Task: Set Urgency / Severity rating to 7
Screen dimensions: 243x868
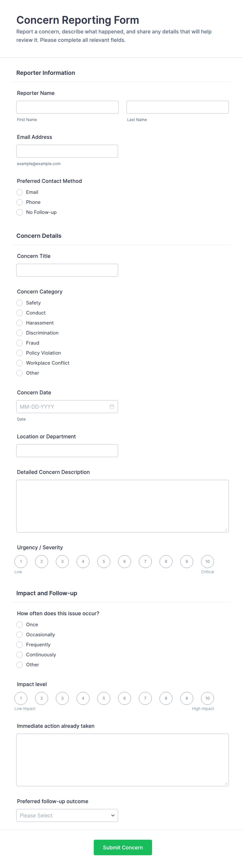Action: pyautogui.click(x=145, y=561)
